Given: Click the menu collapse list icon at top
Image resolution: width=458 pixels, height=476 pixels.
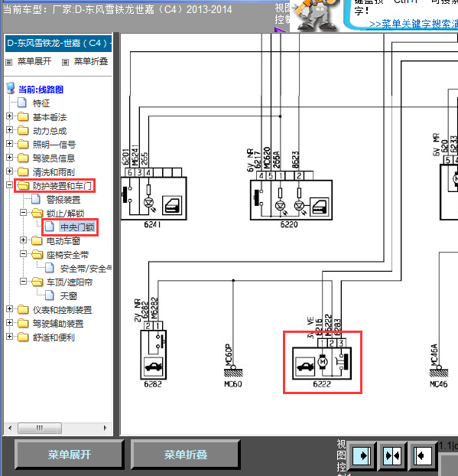Looking at the screenshot, I should click(x=65, y=62).
